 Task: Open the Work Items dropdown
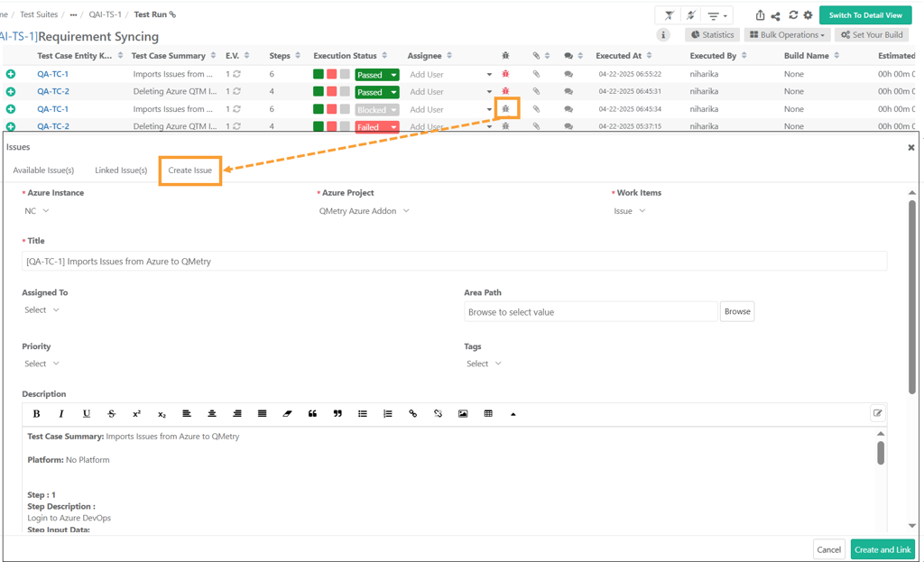tap(630, 210)
